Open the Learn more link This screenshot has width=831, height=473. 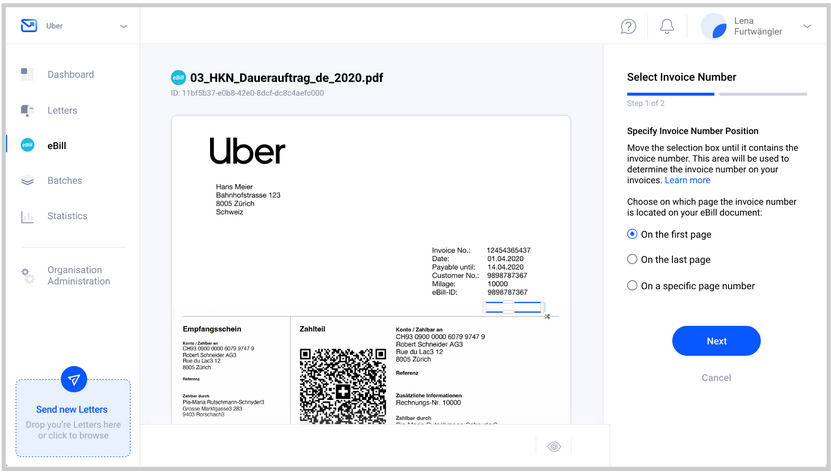687,180
